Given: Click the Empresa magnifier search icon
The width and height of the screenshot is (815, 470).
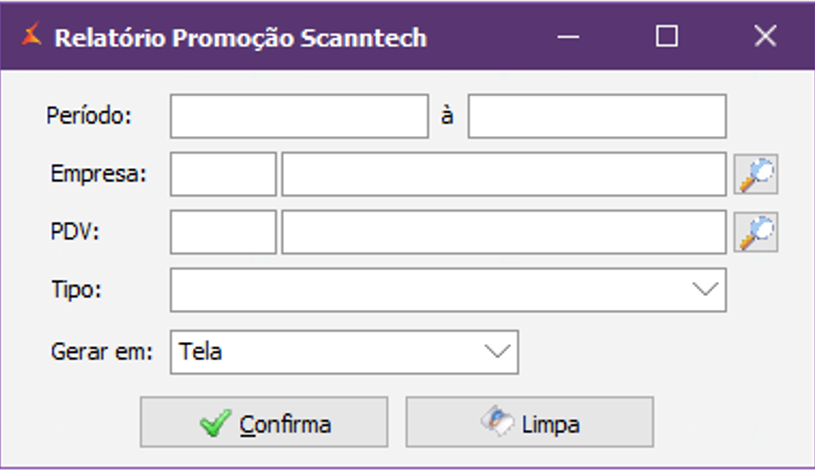Looking at the screenshot, I should 757,175.
